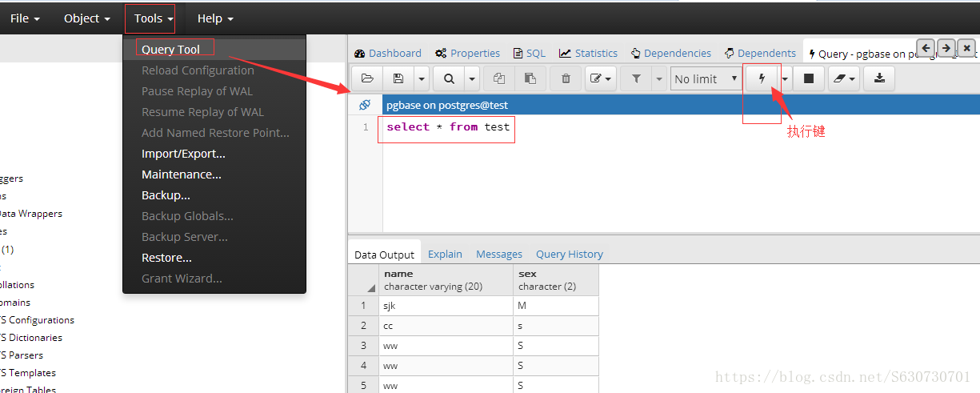Choose Restore... from Tools menu
Viewport: 980px width, 393px height.
(x=214, y=258)
